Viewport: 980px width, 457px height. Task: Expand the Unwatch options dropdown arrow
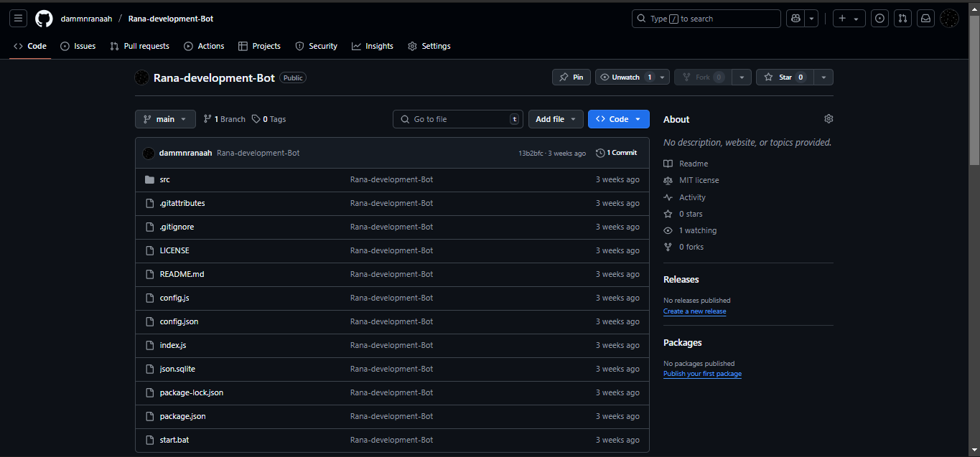[x=663, y=77]
